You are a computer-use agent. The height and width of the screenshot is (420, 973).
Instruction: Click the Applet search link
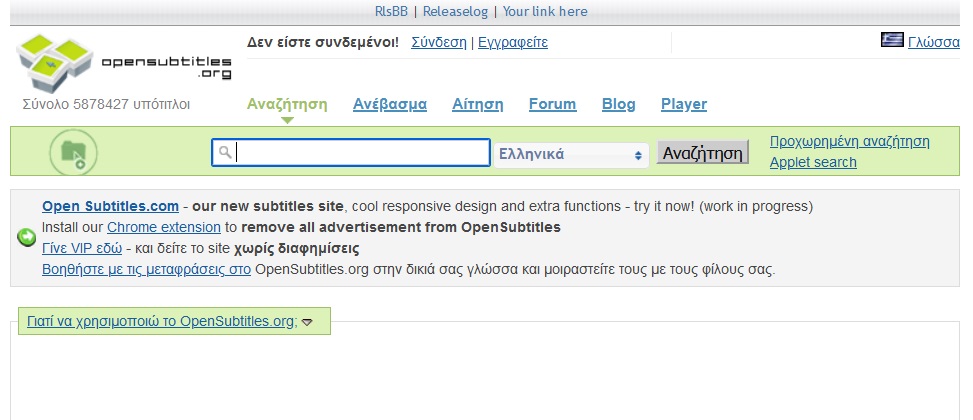coord(813,163)
